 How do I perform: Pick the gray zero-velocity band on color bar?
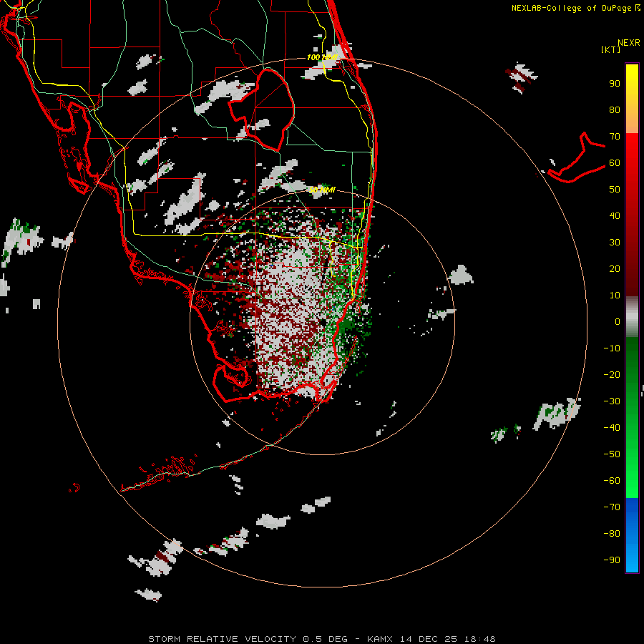[632, 317]
